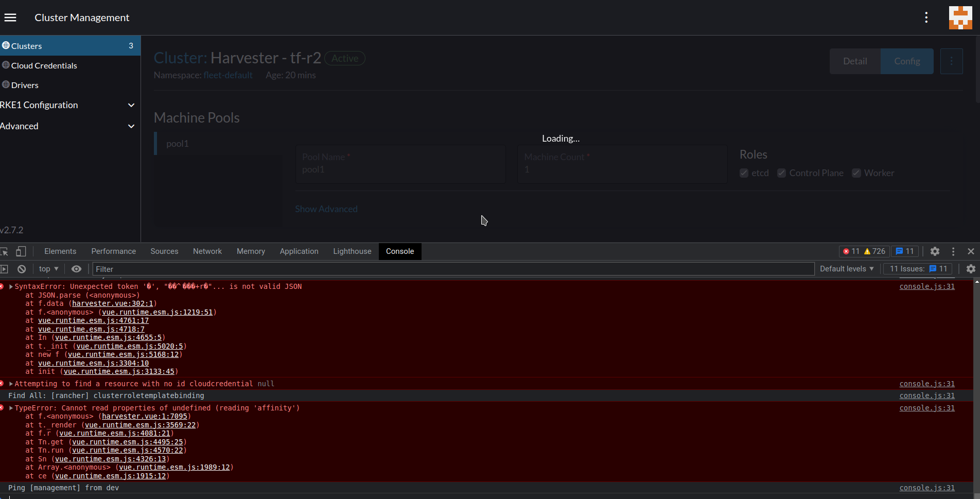Open DevTools settings gear

[x=935, y=251]
